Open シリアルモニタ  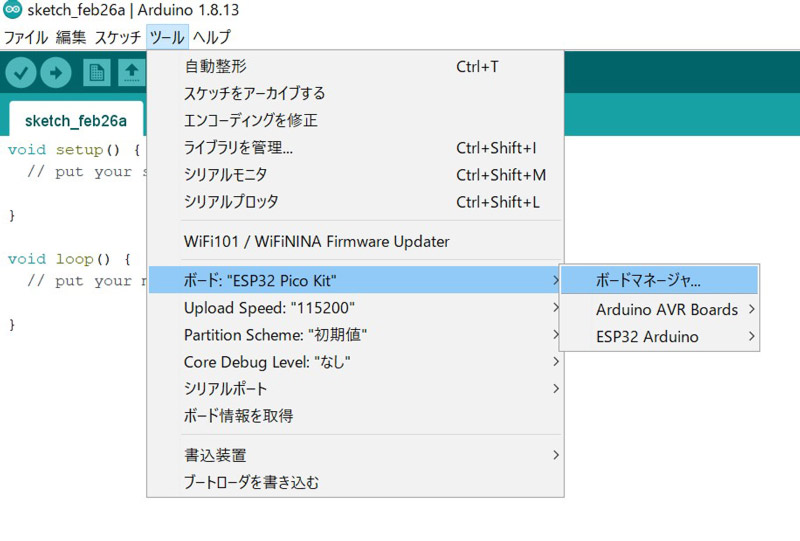356,175
